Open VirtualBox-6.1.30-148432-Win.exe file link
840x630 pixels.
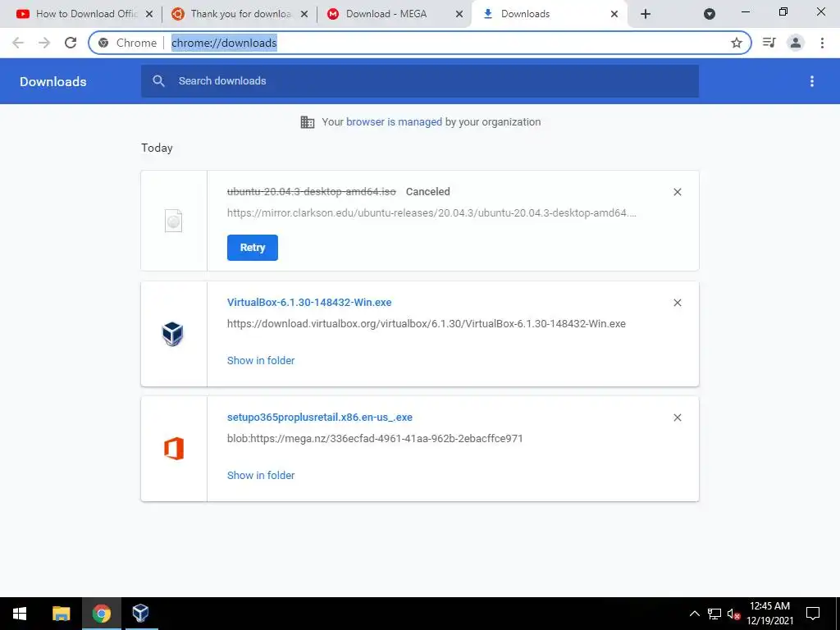(x=309, y=302)
